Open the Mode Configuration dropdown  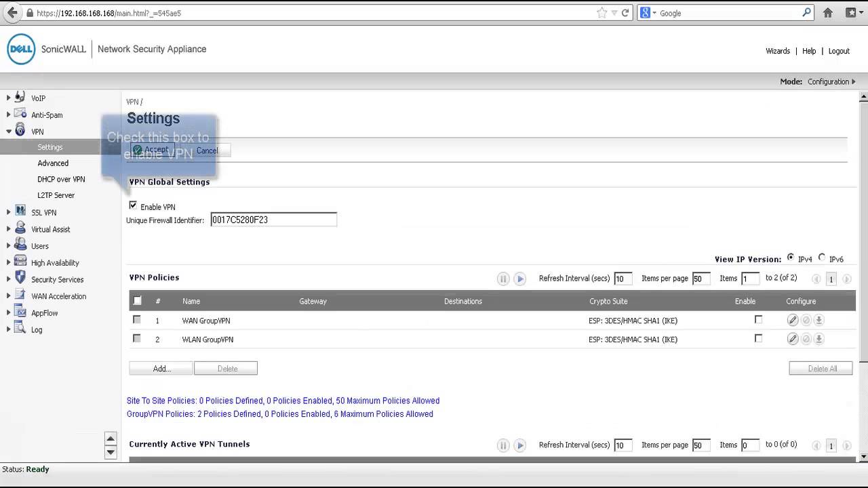click(831, 81)
